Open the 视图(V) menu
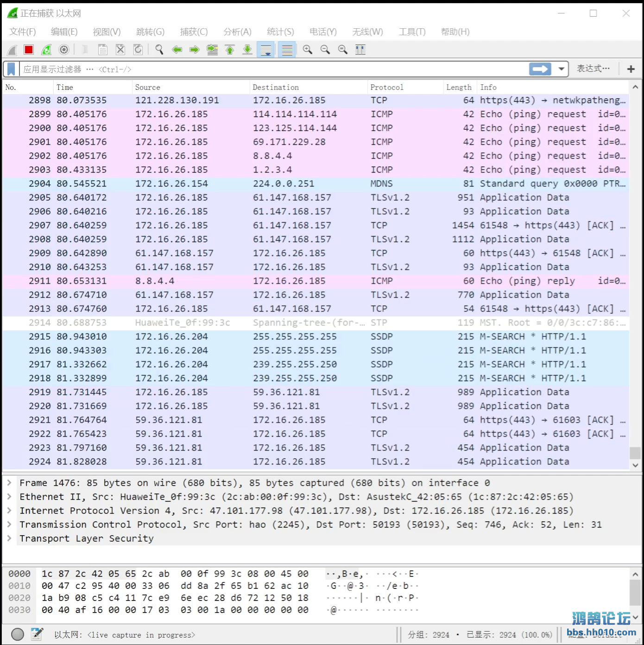Screen dimensions: 644x645 click(107, 31)
